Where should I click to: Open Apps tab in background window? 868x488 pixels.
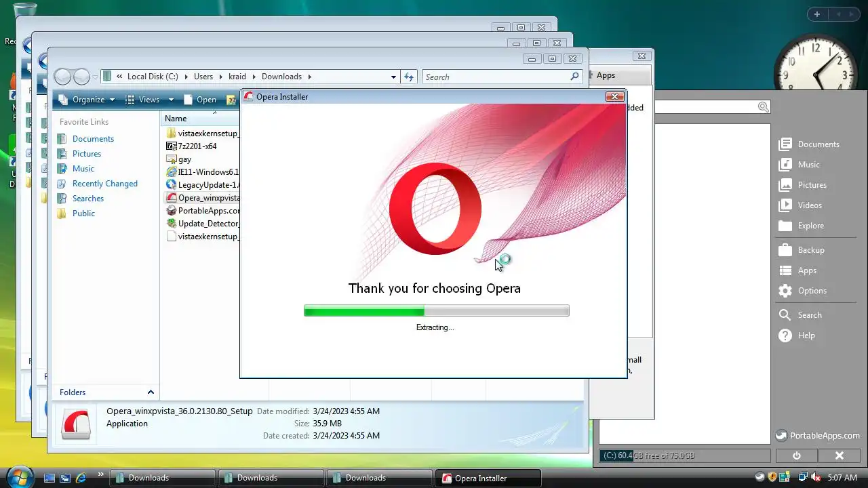[606, 75]
